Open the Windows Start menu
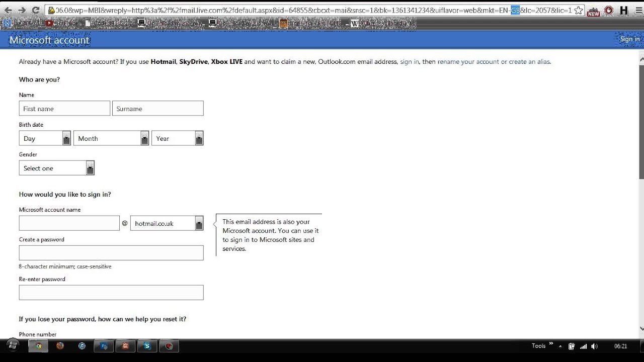This screenshot has height=362, width=644. pos(13,345)
